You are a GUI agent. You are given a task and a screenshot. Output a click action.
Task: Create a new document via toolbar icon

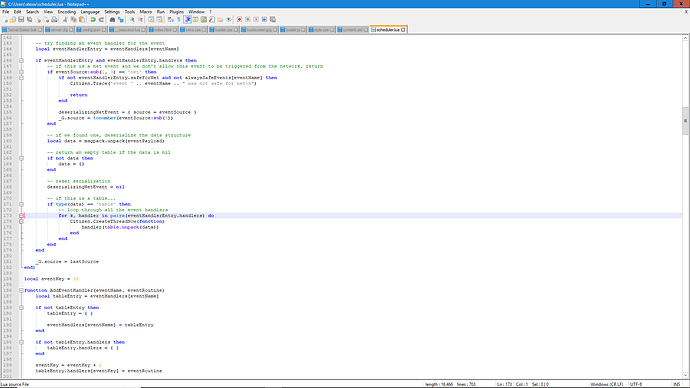5,19
